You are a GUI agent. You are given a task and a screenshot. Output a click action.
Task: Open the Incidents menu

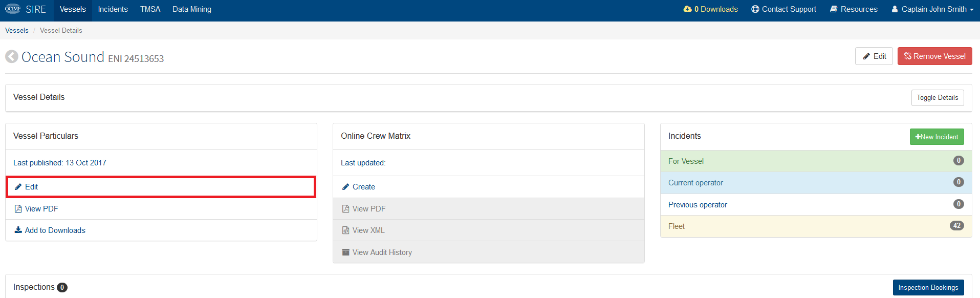point(113,9)
